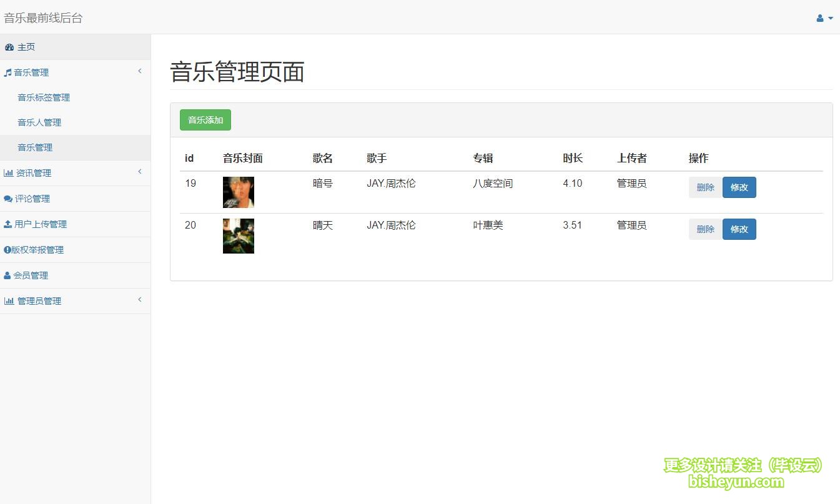
Task: Click 删除 for song 晴天
Action: pos(704,229)
